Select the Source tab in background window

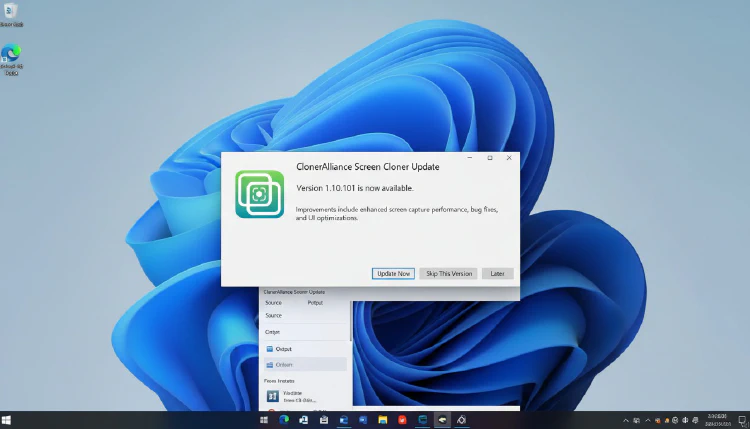pyautogui.click(x=273, y=302)
